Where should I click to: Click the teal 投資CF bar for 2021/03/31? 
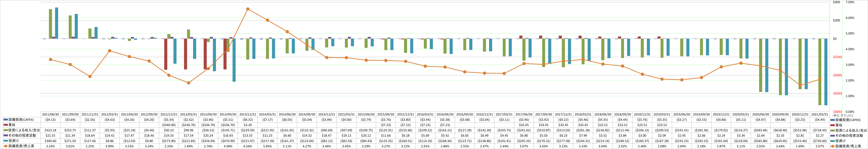pyautogui.click(x=826, y=72)
